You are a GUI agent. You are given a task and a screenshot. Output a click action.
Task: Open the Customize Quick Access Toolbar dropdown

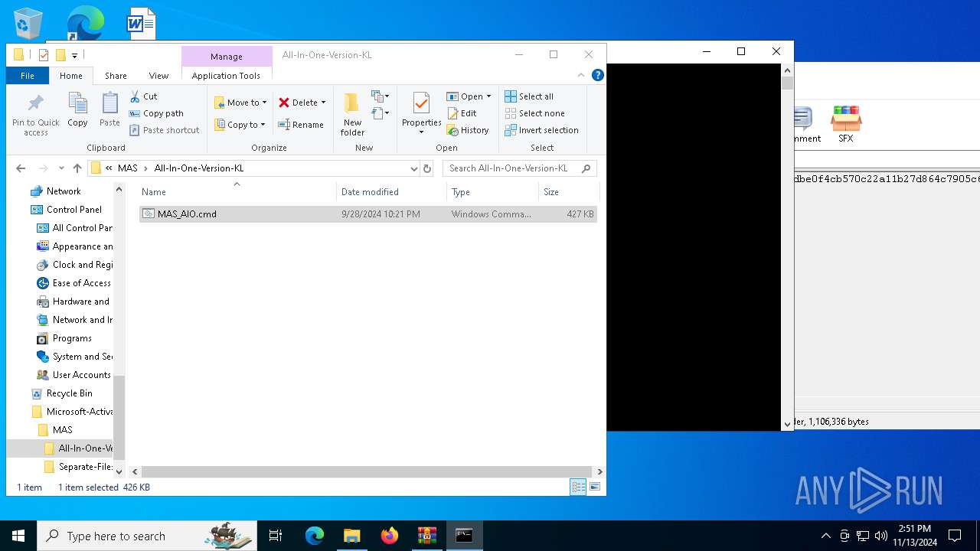[74, 55]
